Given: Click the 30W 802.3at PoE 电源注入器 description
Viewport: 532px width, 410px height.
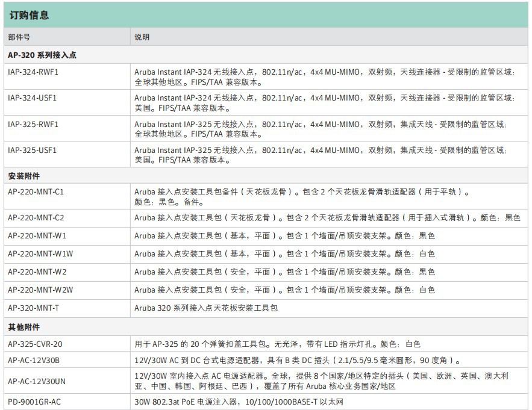Looking at the screenshot, I should [239, 402].
